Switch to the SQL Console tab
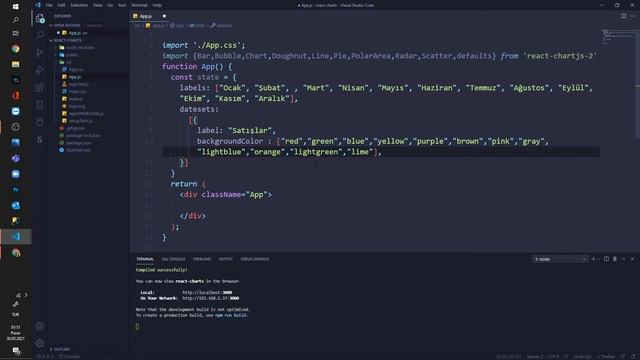Screen dimensions: 640x360 [x=173, y=259]
